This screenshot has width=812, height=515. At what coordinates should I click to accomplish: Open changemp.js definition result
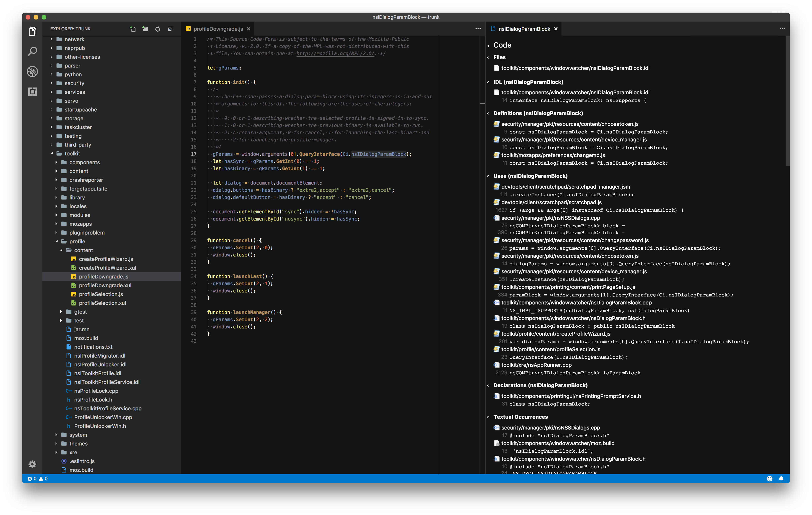coord(553,155)
